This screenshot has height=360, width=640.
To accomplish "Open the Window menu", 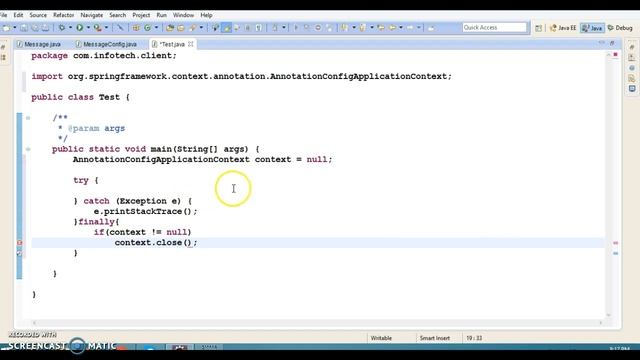I will pos(183,15).
